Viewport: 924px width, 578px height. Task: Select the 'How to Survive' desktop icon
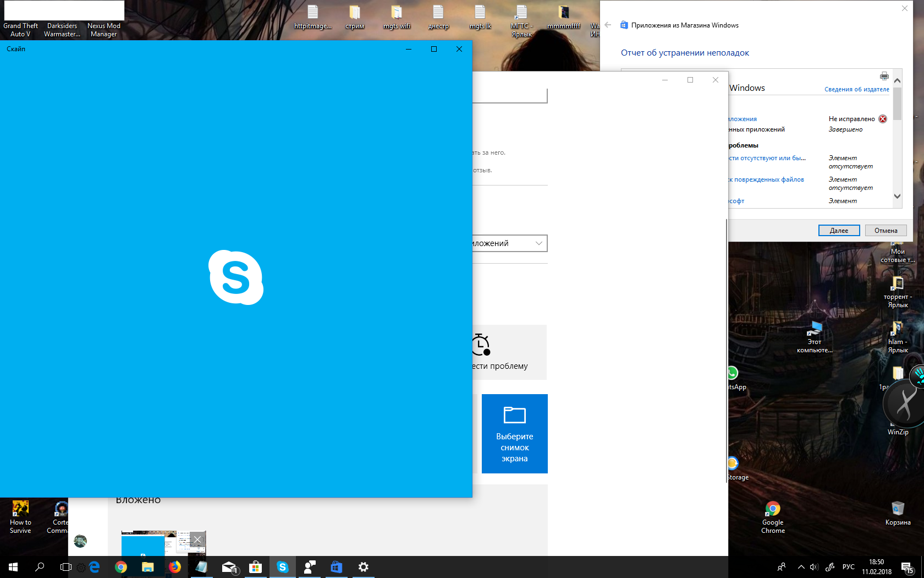point(20,517)
